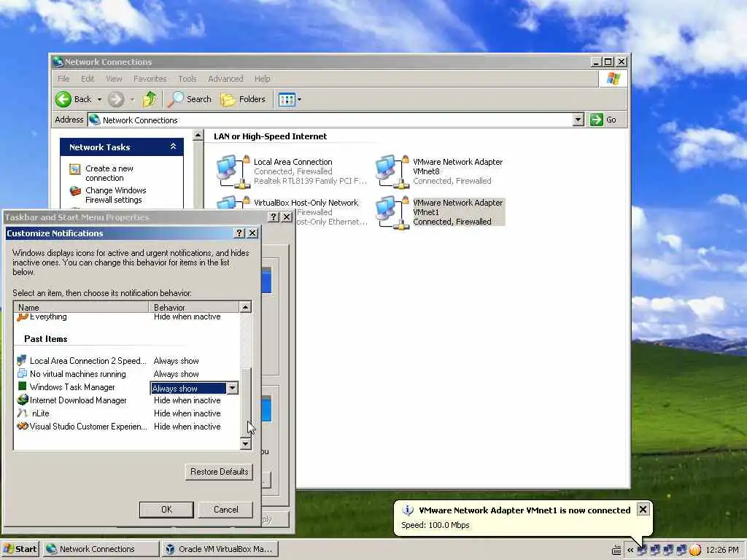This screenshot has height=560, width=747.
Task: Select the Internet Download Manager list icon
Action: (x=23, y=400)
